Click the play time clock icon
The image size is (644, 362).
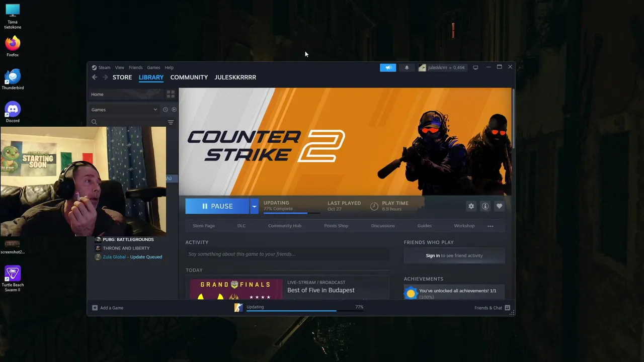coord(374,206)
